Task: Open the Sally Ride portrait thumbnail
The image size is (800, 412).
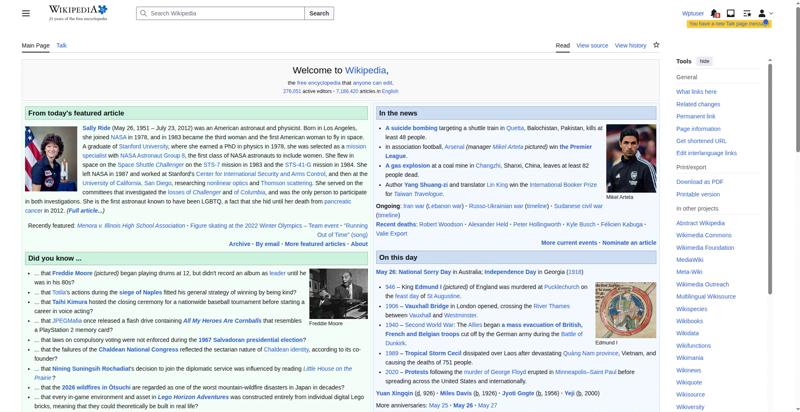Action: click(x=51, y=159)
